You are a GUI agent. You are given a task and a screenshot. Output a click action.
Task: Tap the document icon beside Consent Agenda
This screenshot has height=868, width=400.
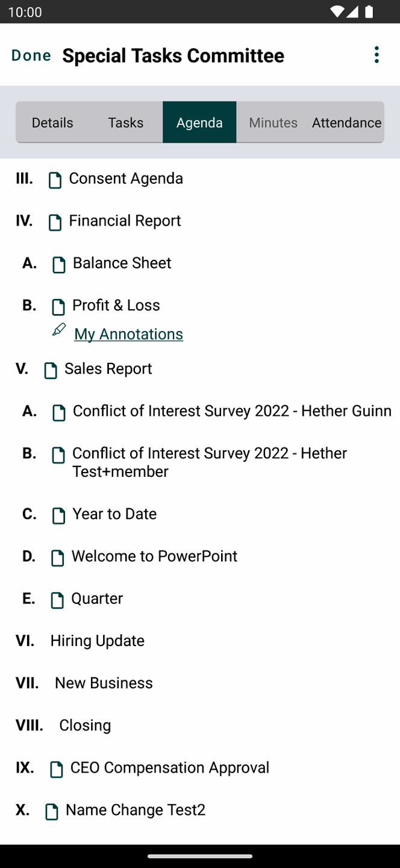pos(55,180)
